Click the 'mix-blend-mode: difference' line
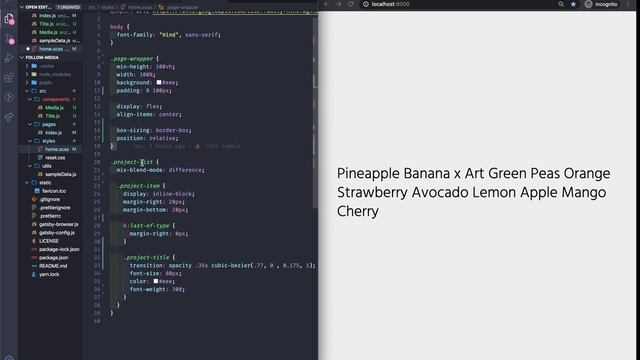This screenshot has width=640, height=360. 160,170
